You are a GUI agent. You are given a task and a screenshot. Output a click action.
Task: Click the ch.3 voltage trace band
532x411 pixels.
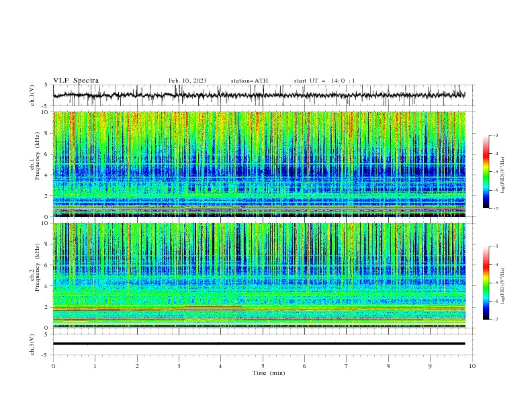coord(259,344)
